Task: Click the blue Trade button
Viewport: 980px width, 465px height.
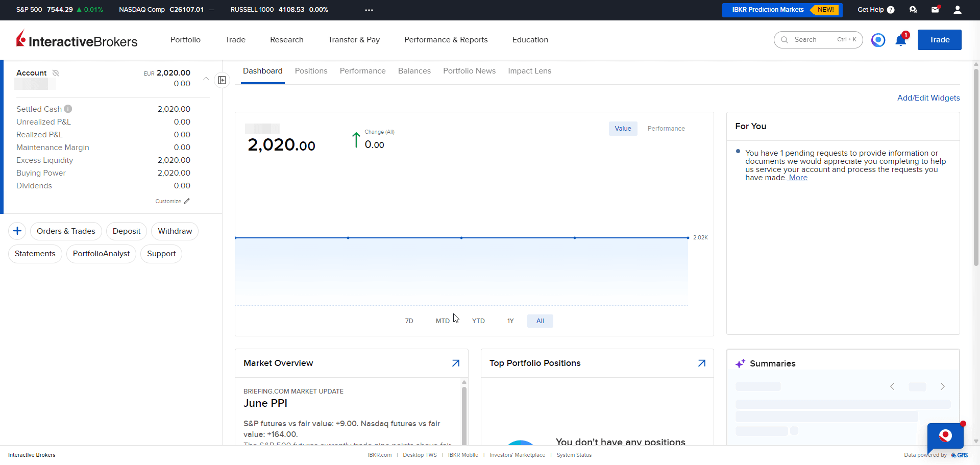Action: tap(939, 40)
